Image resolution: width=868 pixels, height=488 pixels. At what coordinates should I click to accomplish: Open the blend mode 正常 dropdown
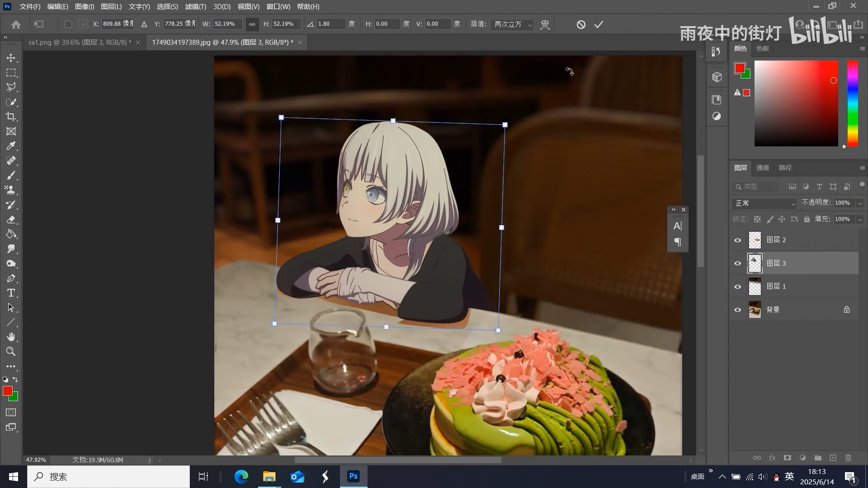pos(764,203)
